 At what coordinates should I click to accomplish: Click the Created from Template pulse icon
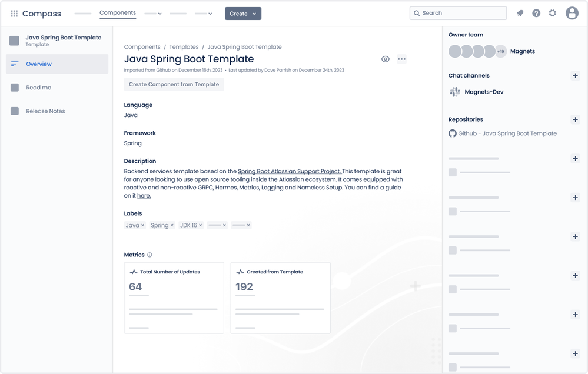pos(240,272)
